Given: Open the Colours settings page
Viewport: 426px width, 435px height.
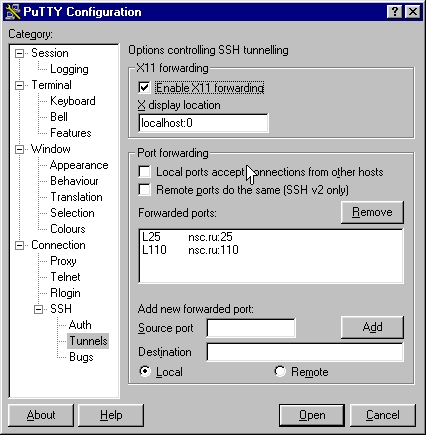Looking at the screenshot, I should 68,229.
